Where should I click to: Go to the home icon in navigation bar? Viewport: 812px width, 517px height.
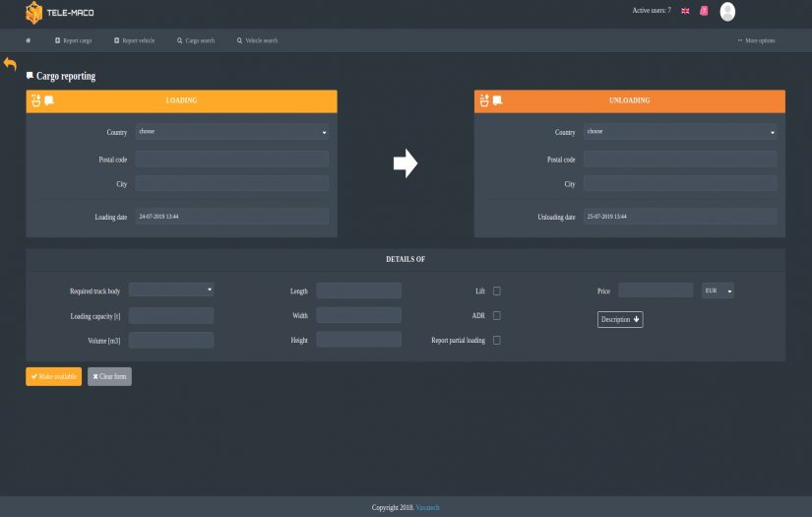pos(28,40)
